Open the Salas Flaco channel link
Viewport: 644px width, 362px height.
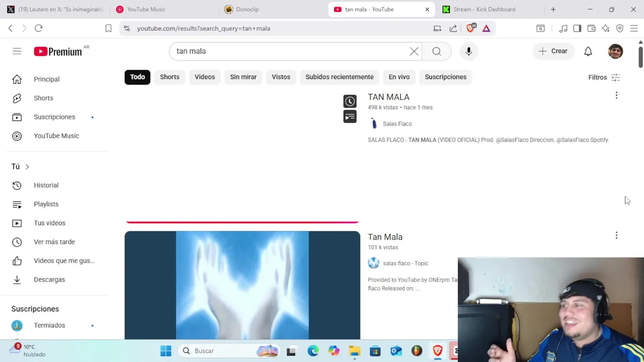click(397, 124)
